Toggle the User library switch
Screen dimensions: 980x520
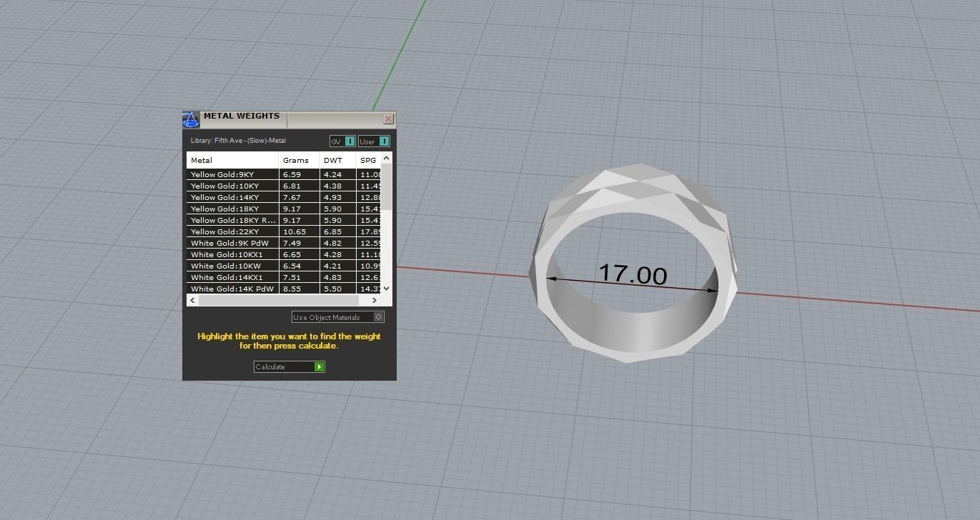point(374,141)
